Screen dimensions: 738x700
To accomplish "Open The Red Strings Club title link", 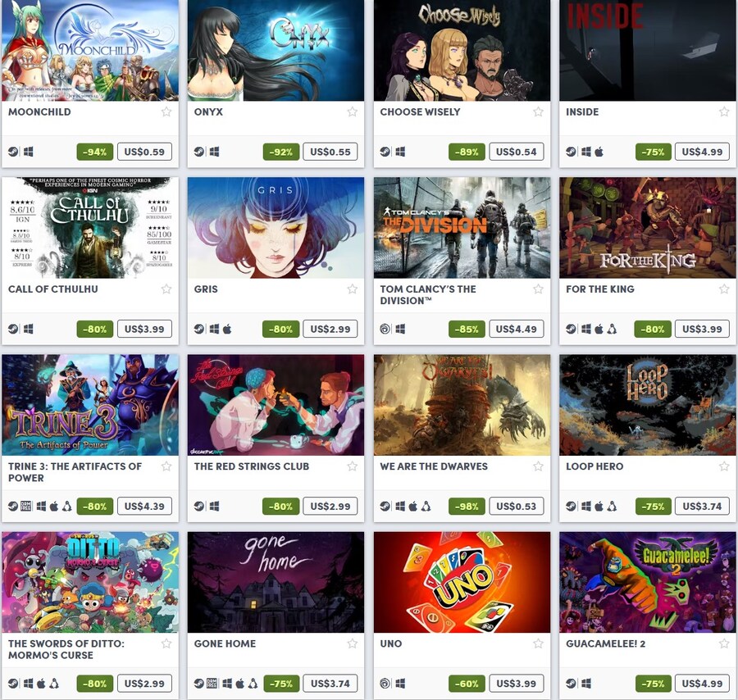I will [252, 466].
